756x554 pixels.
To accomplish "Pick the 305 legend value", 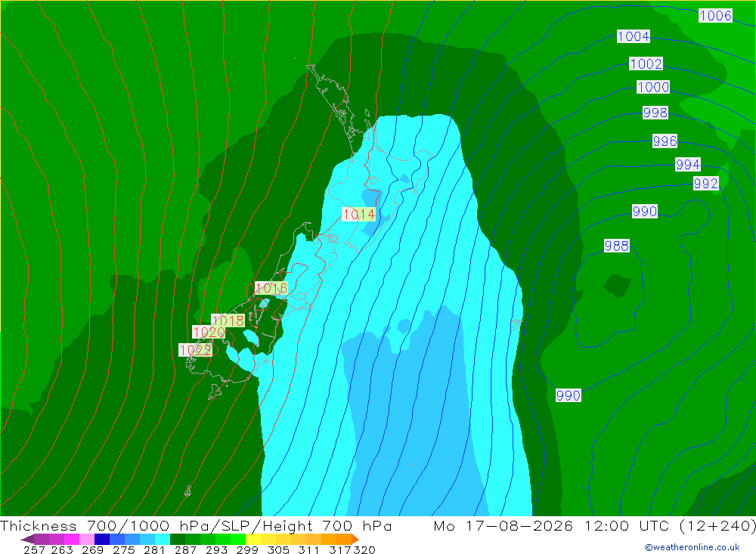I will pyautogui.click(x=278, y=549).
